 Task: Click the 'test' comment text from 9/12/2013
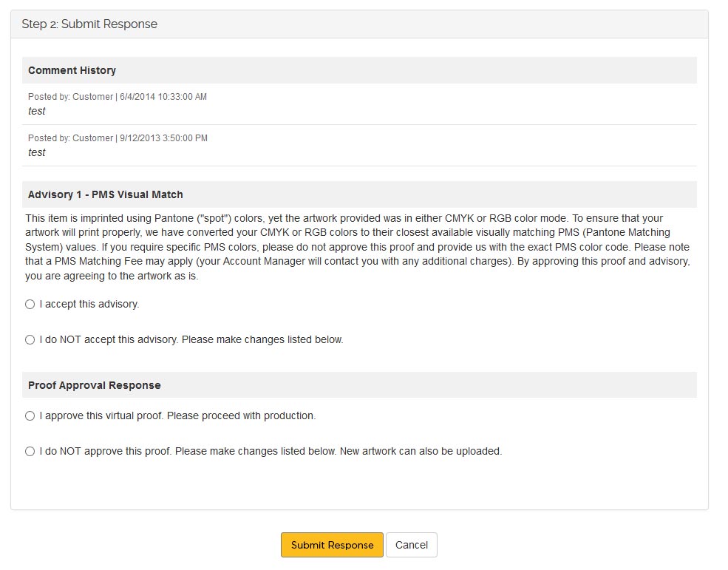tap(37, 152)
